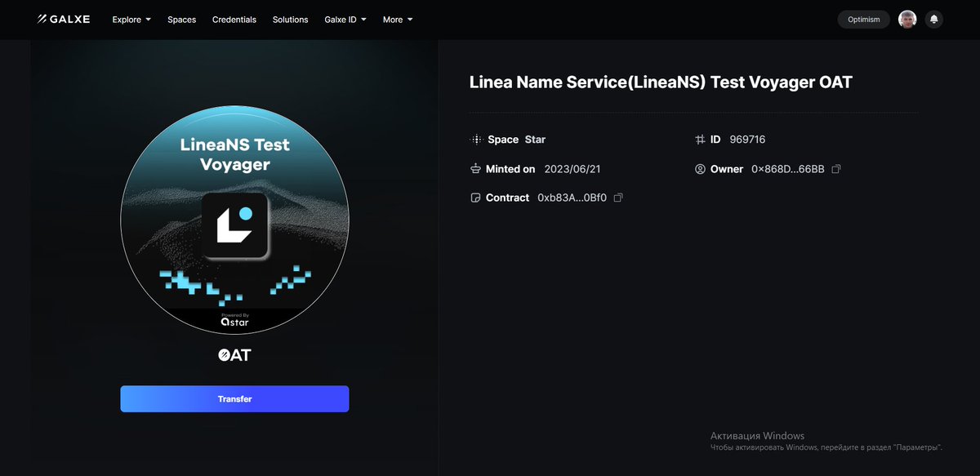Click the Galxe logo
Image resolution: width=980 pixels, height=476 pixels.
click(64, 19)
